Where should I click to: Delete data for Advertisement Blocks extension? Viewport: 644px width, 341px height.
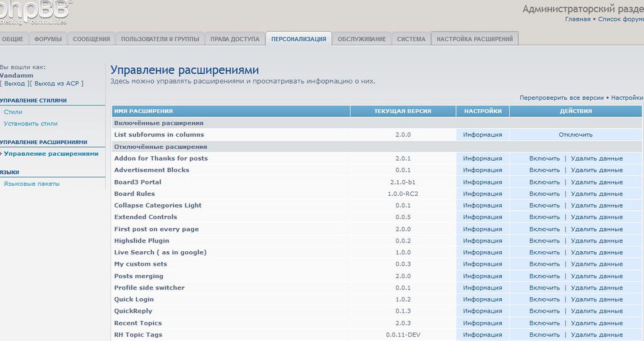click(x=597, y=170)
